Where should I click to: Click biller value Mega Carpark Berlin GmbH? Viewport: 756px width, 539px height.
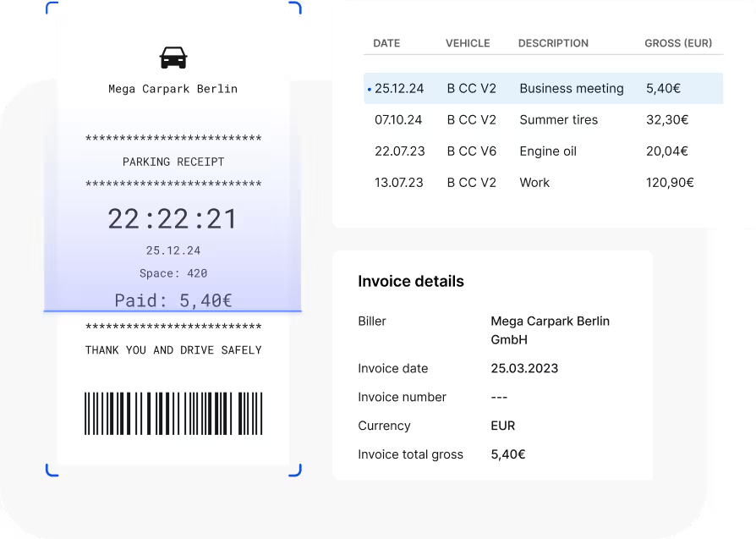(551, 330)
